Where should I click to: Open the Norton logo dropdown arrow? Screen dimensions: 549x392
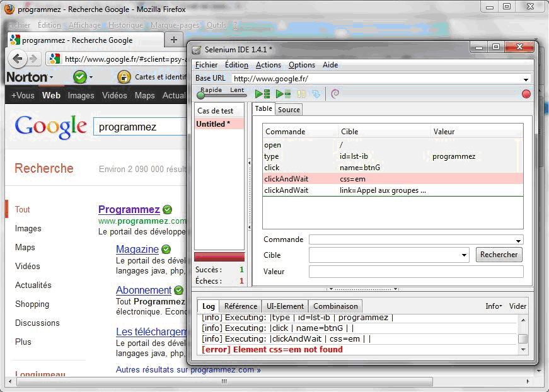(51, 77)
